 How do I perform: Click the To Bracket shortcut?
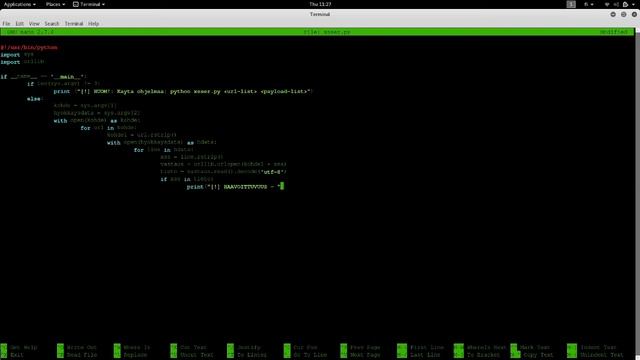click(476, 355)
